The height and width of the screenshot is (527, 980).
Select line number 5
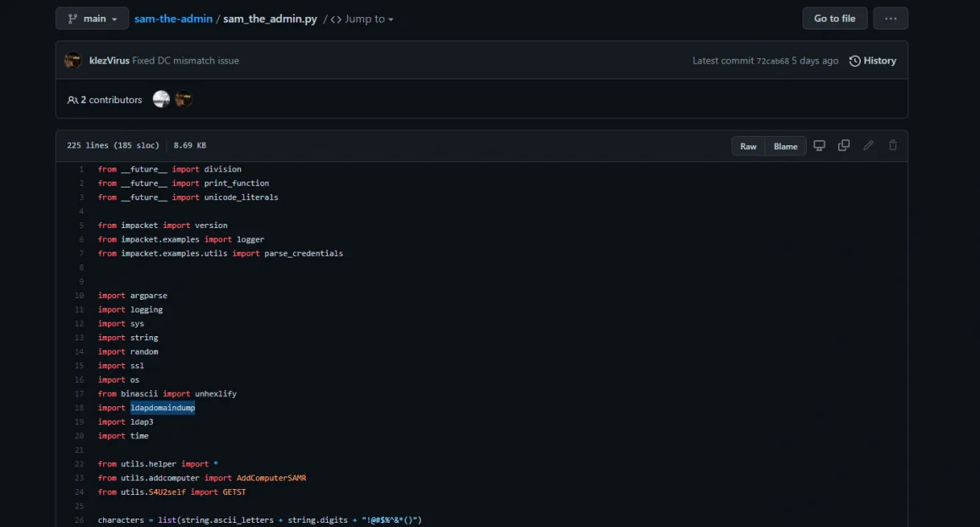pyautogui.click(x=80, y=225)
